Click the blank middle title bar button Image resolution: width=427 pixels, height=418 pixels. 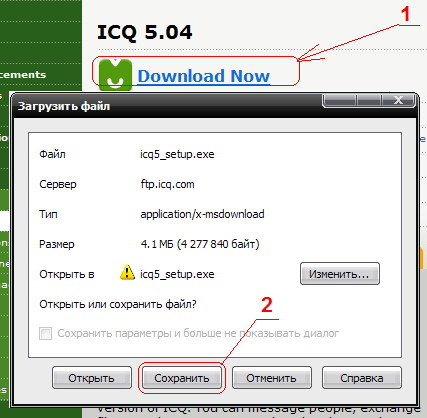coord(369,100)
